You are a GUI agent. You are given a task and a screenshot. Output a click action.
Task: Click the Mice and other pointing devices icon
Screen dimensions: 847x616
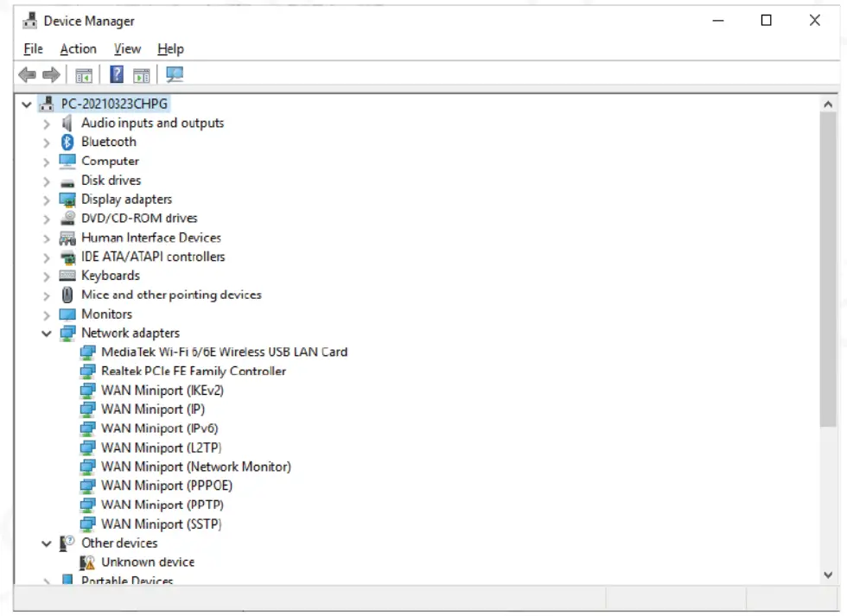click(67, 295)
